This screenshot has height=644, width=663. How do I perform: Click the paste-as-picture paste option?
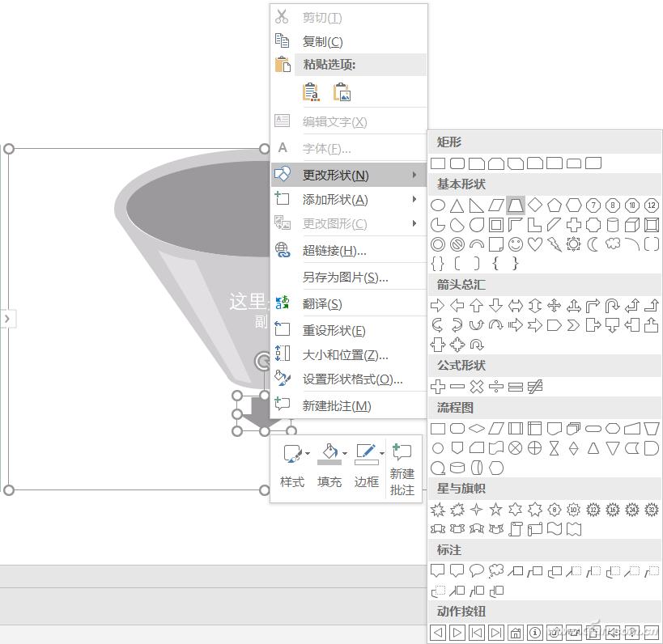click(x=342, y=91)
